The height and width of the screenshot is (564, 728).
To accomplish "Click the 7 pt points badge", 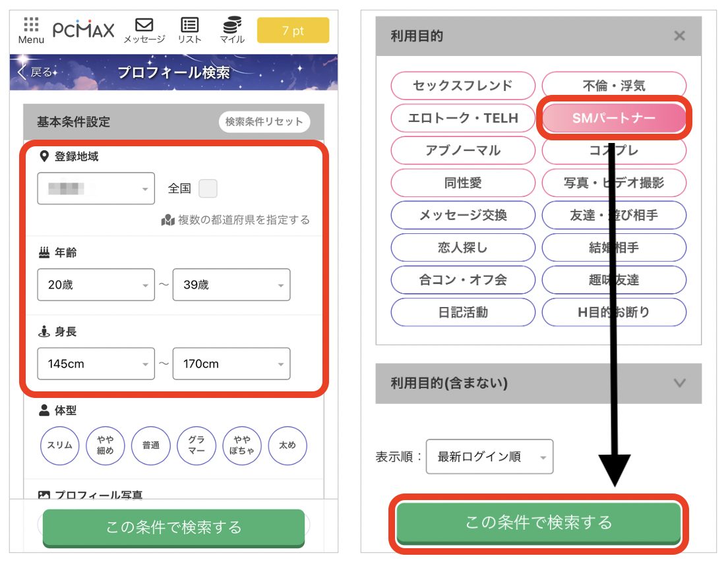I will point(293,30).
